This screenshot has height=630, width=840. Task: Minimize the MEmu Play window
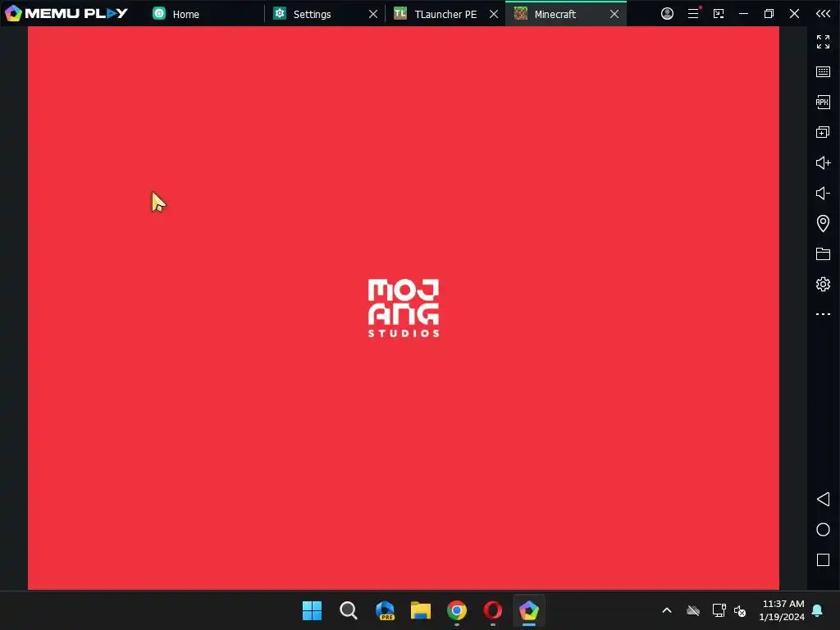tap(743, 13)
